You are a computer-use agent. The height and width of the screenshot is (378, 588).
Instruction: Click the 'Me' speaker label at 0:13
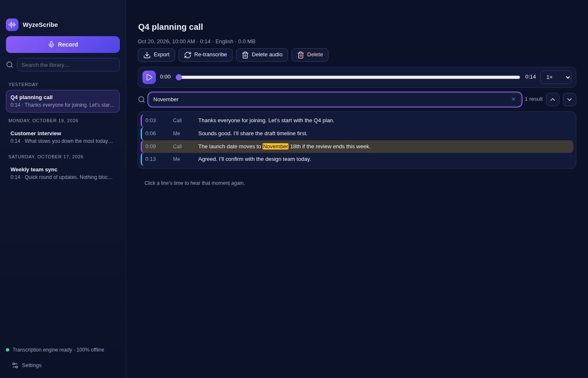(176, 159)
